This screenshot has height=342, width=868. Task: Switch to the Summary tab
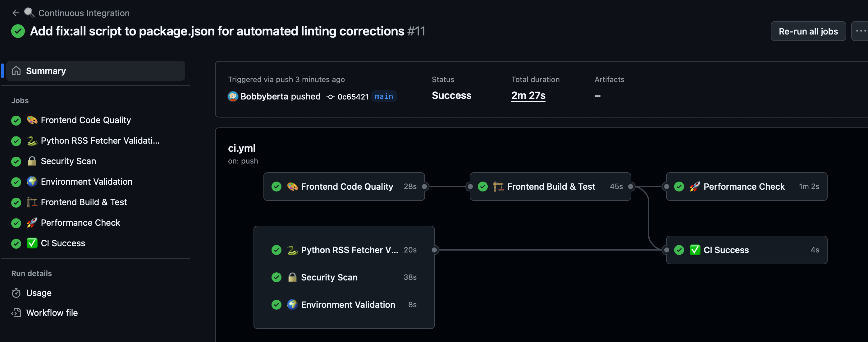(46, 71)
